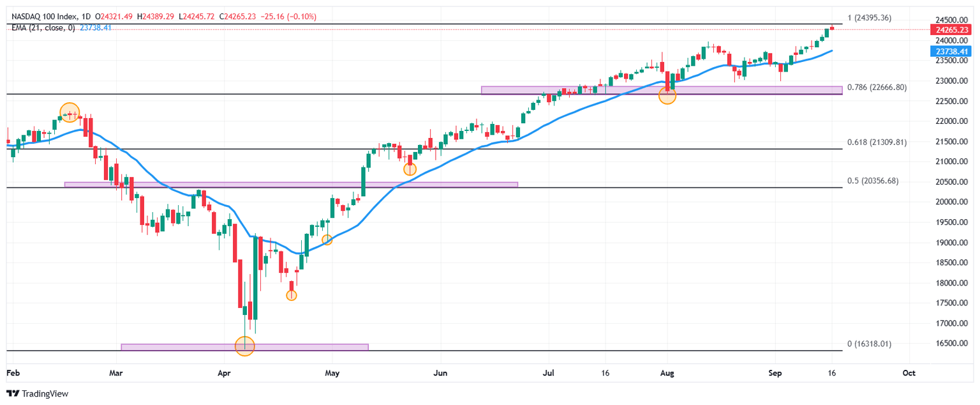The height and width of the screenshot is (405, 980).
Task: Click the open value O24321.49
Action: coord(114,16)
